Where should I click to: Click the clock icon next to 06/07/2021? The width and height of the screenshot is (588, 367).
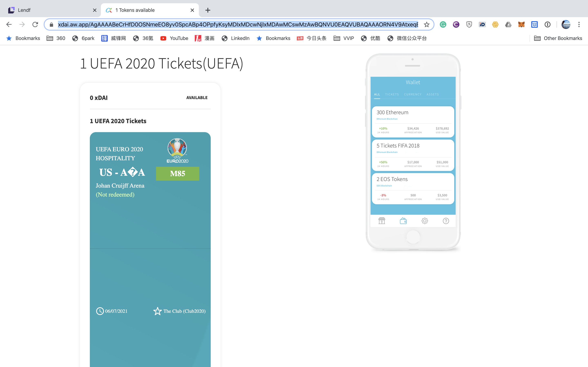tap(100, 311)
